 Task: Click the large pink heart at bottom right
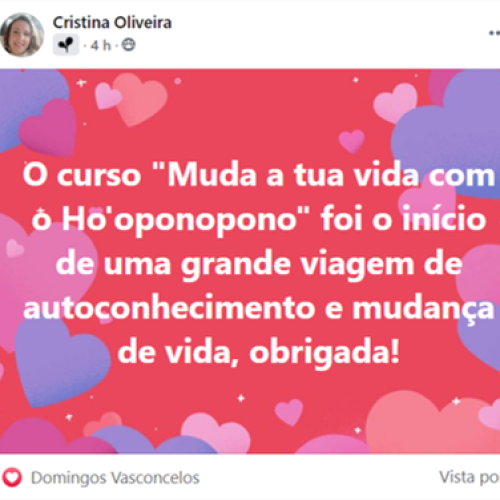(430, 425)
